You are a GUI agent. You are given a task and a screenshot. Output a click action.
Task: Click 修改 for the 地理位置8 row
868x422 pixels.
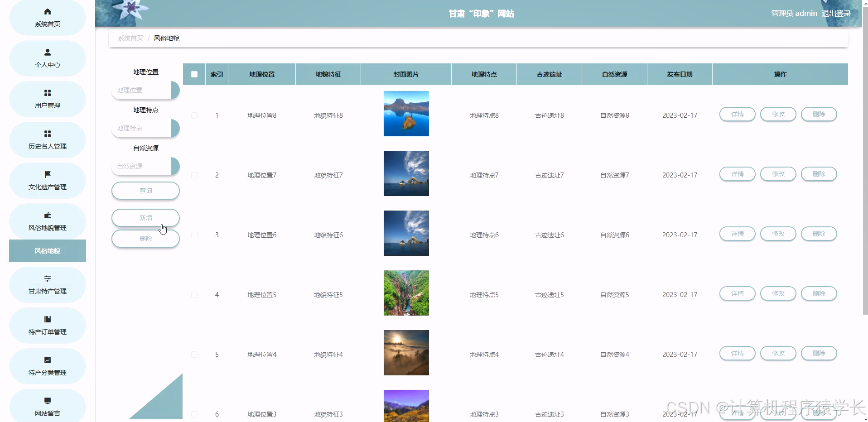(x=778, y=114)
